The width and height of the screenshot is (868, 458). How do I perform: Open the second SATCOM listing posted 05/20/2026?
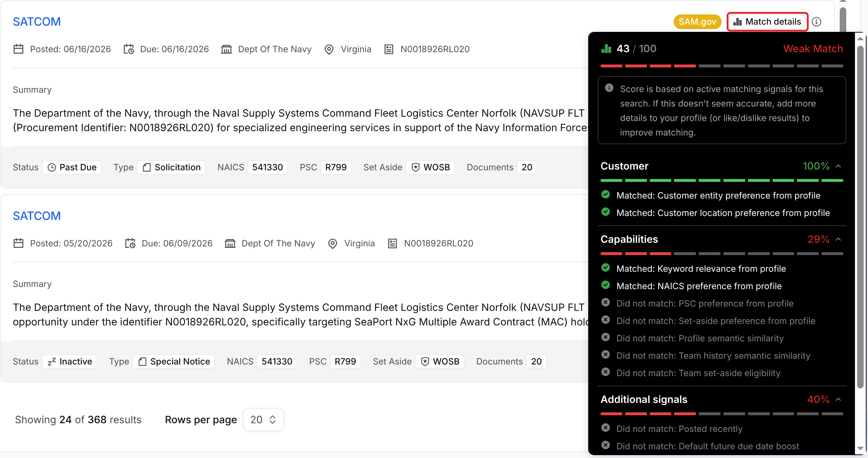click(x=37, y=216)
